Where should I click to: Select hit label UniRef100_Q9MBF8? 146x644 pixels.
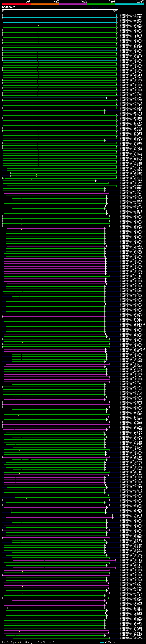pos(131,567)
